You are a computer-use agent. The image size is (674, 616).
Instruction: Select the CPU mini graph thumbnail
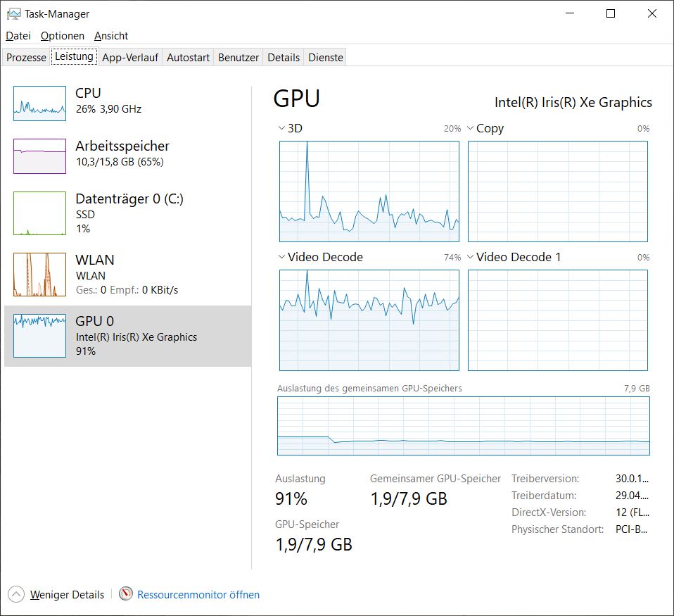[x=39, y=103]
